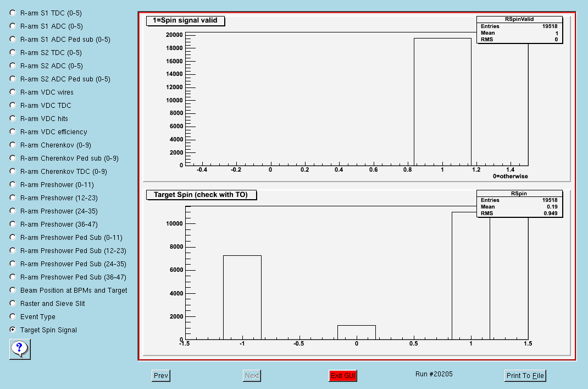Select R-arm Cherenkov TDC (0-9)

13,171
